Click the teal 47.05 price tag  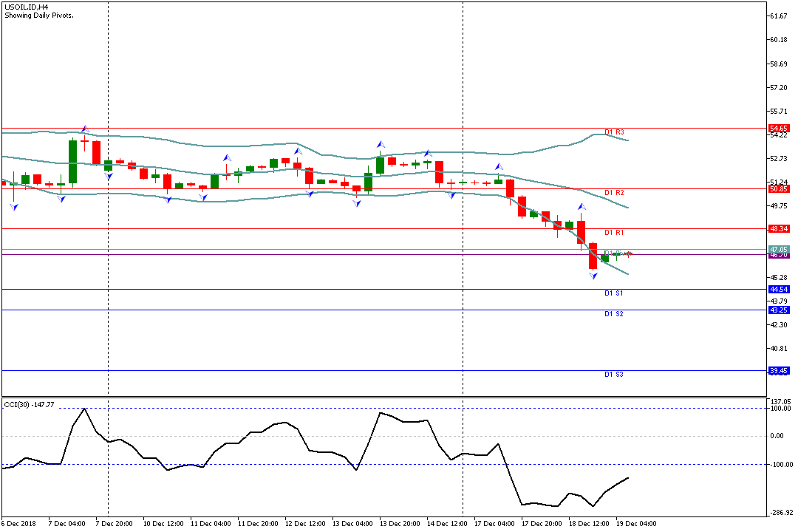coord(779,249)
